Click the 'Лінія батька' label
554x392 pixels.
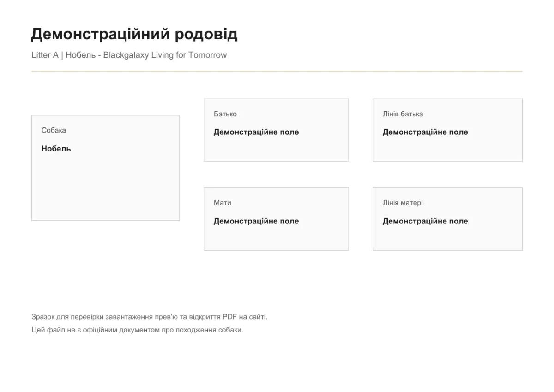403,114
